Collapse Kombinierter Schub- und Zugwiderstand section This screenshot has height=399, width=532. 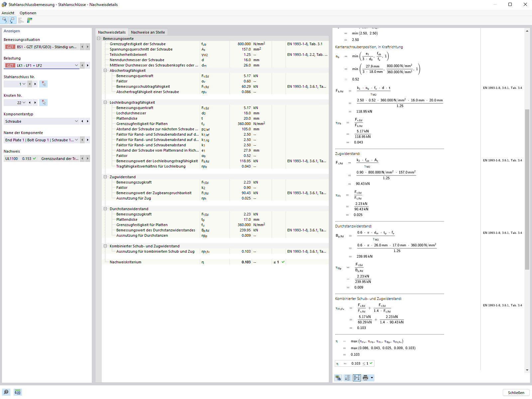click(105, 246)
